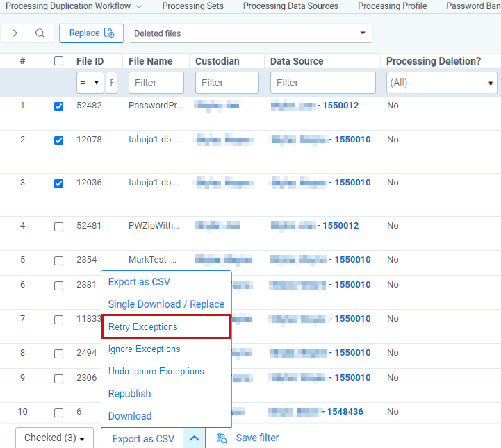Select Republish menu item

click(x=129, y=394)
